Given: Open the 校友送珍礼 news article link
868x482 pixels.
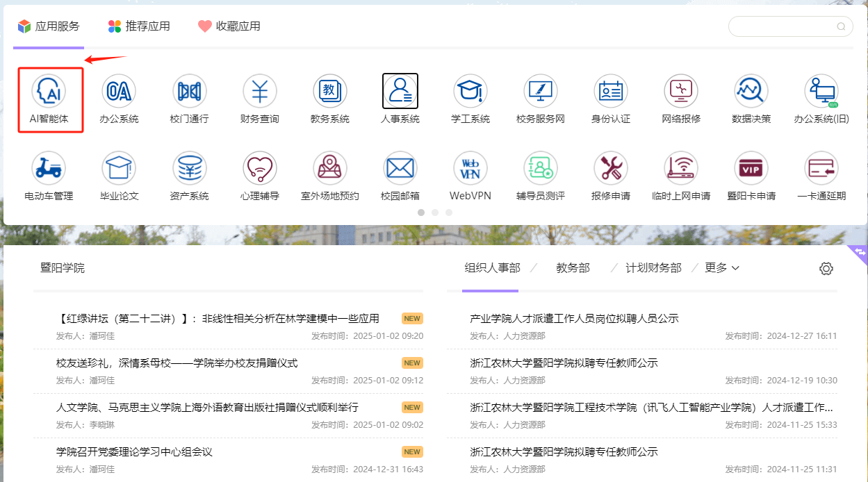Looking at the screenshot, I should click(177, 363).
